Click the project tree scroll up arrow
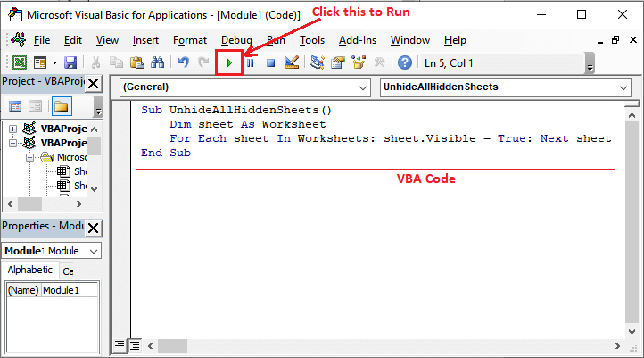This screenshot has height=358, width=644. [x=94, y=129]
